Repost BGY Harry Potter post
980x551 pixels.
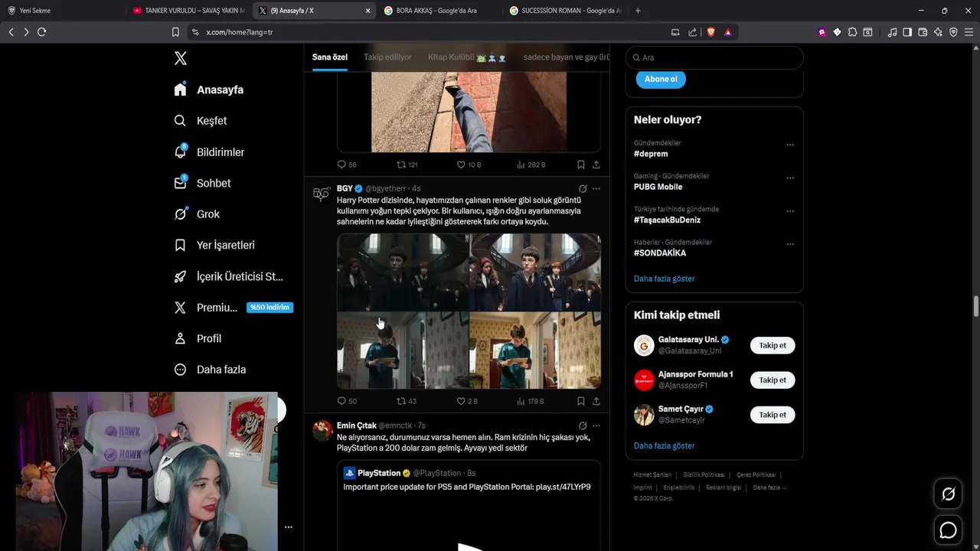point(400,401)
